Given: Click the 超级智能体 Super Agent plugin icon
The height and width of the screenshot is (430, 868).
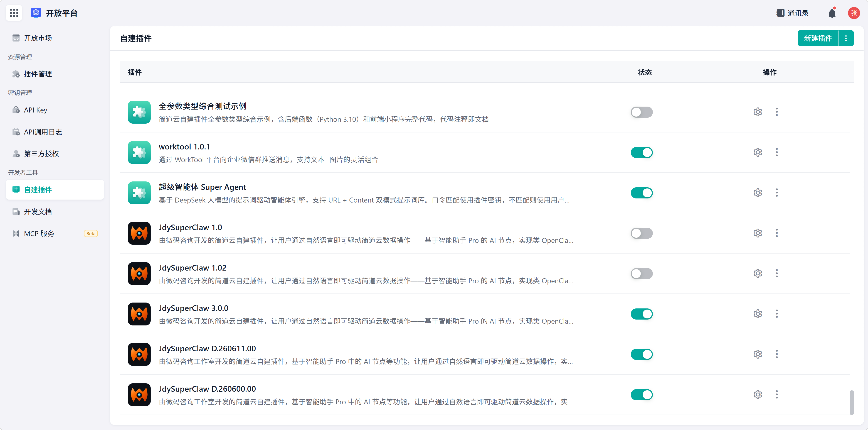Looking at the screenshot, I should coord(139,193).
